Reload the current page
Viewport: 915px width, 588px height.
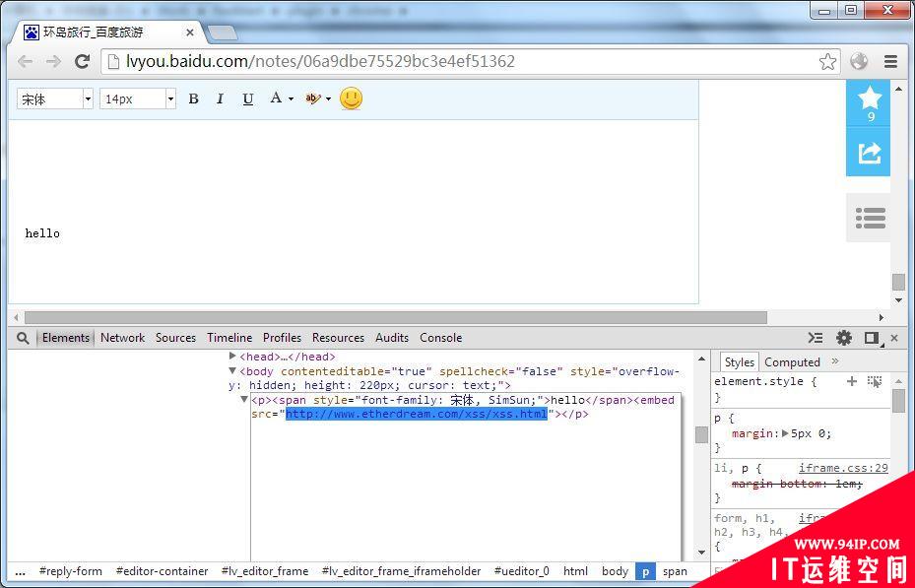83,61
